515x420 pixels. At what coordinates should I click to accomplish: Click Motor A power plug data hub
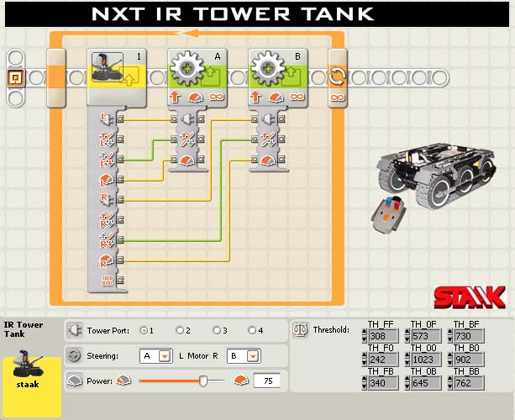tap(187, 160)
